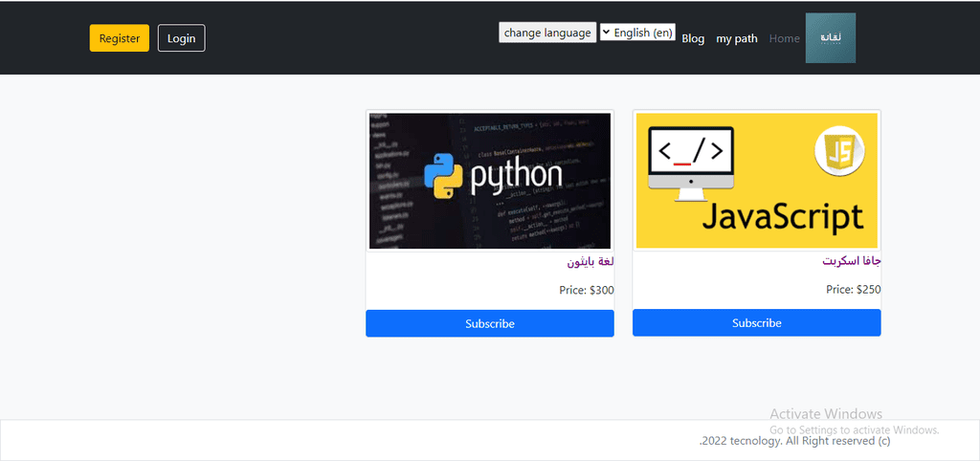
Task: Click the yellow Register button
Action: (x=120, y=38)
